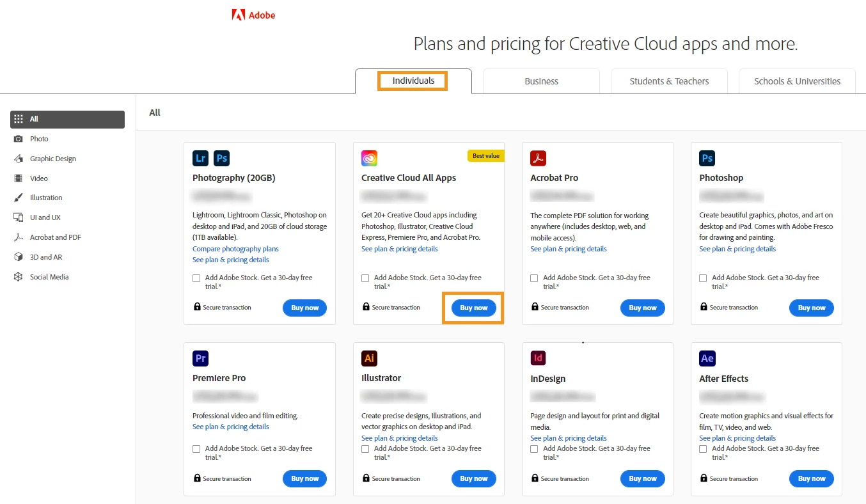
Task: Click the Adobe logo in the header
Action: point(253,15)
